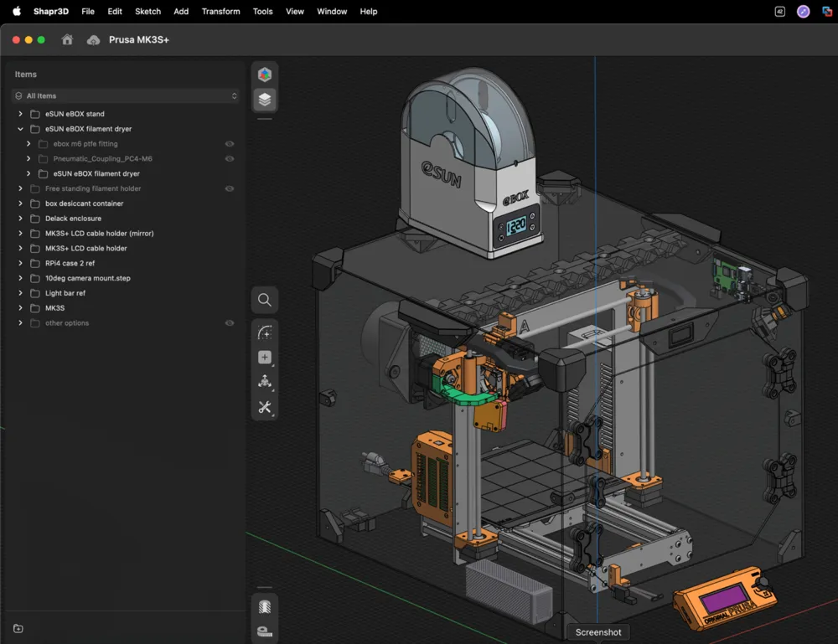Screen dimensions: 838x644
Task: Show the ebox m6 ptfe fitting item
Action: click(x=230, y=144)
